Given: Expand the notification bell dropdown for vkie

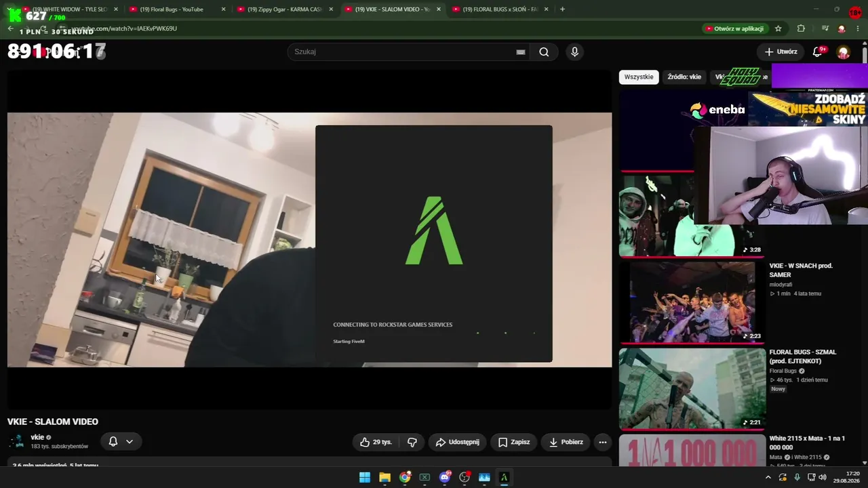Looking at the screenshot, I should [121, 442].
